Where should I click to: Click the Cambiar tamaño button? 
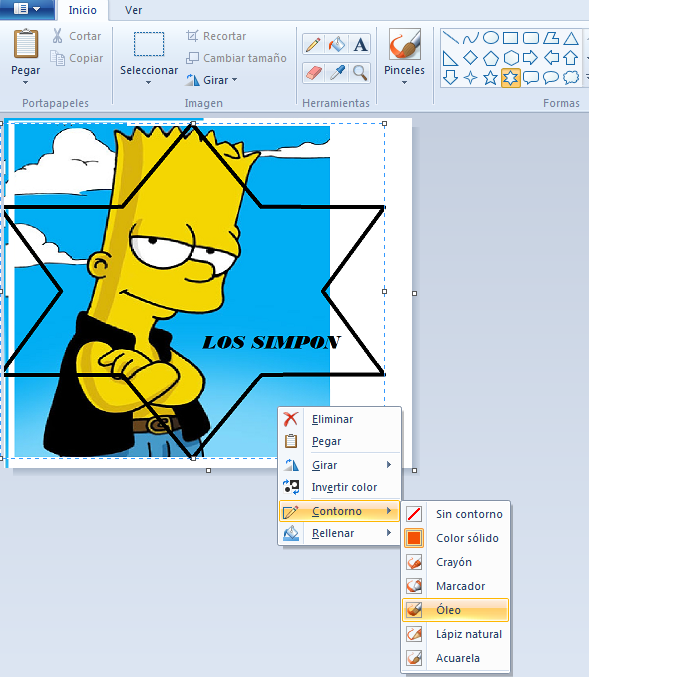point(236,58)
